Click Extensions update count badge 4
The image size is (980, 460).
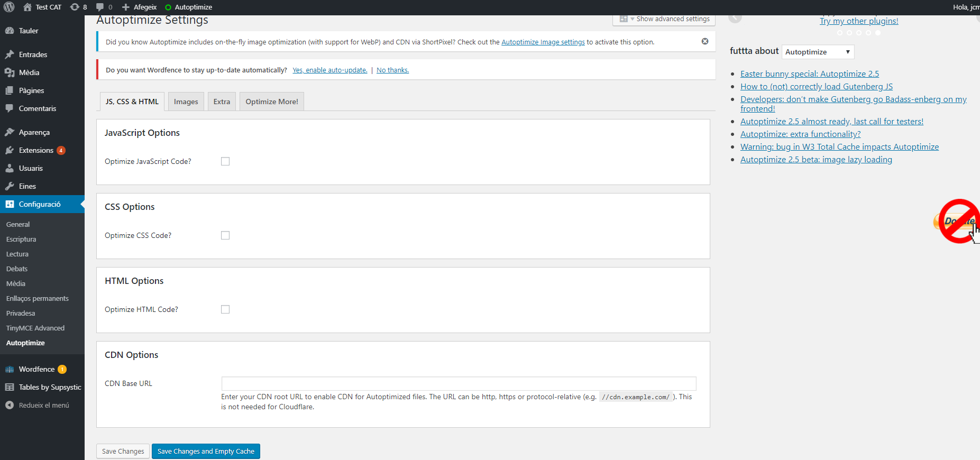pos(61,150)
